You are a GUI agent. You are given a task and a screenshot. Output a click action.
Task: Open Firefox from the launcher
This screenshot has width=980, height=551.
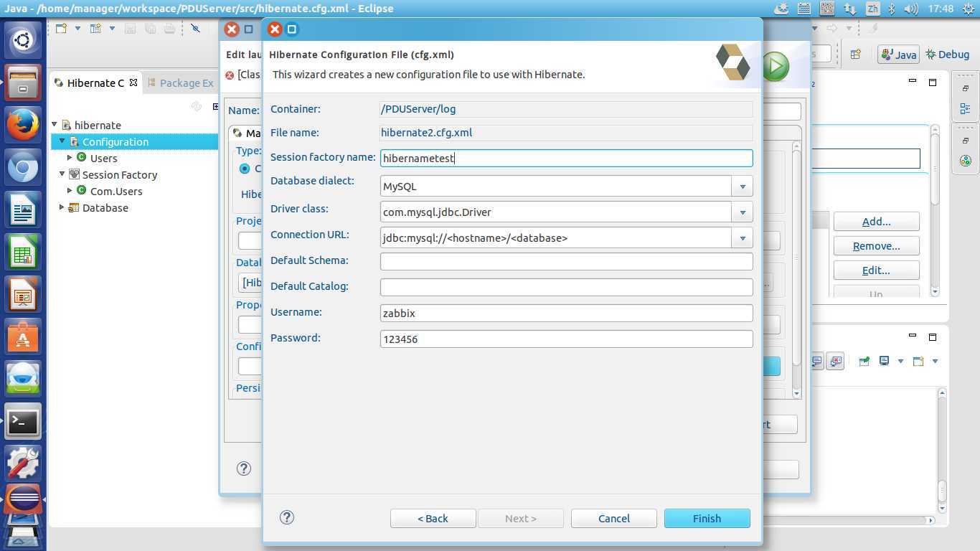tap(23, 125)
